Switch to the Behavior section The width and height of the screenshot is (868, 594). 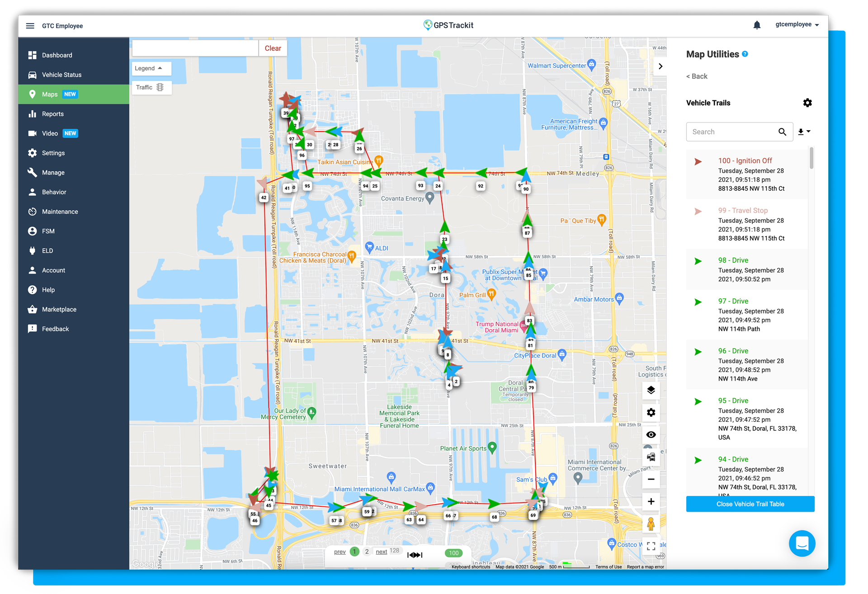(x=54, y=192)
